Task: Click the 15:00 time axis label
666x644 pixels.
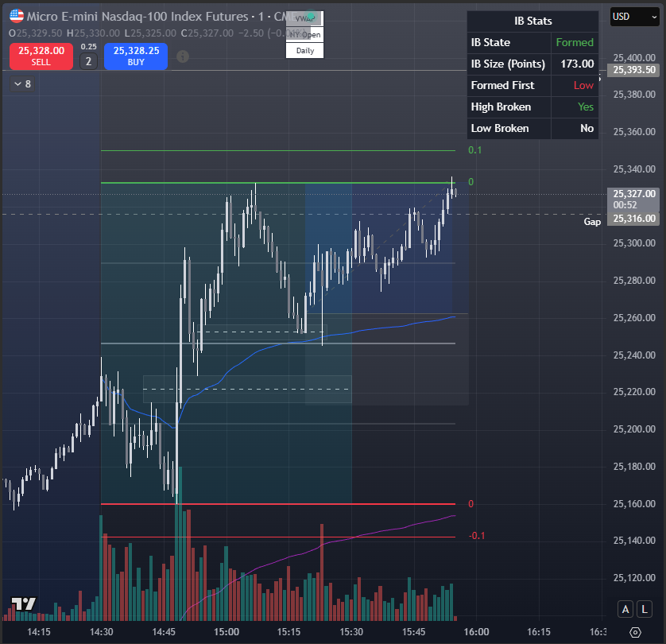Action: pyautogui.click(x=227, y=632)
